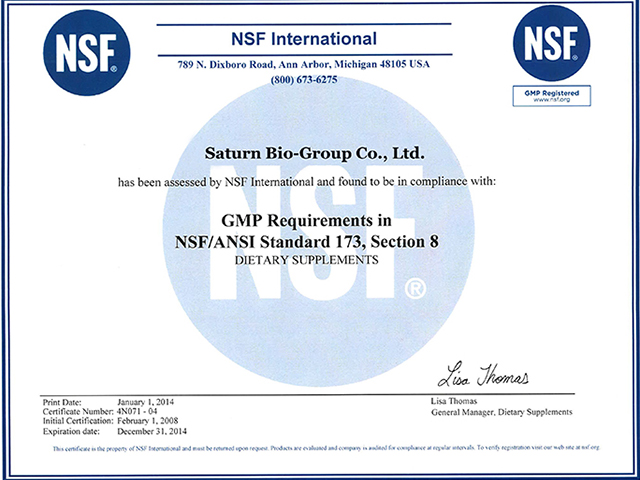Click the NSF logo at top right
Image resolution: width=640 pixels, height=480 pixels.
pyautogui.click(x=551, y=43)
